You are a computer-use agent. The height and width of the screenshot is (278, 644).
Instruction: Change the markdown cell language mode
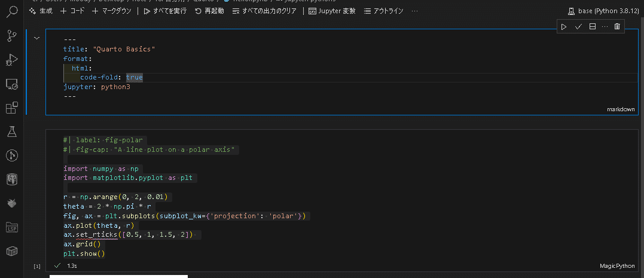click(621, 109)
